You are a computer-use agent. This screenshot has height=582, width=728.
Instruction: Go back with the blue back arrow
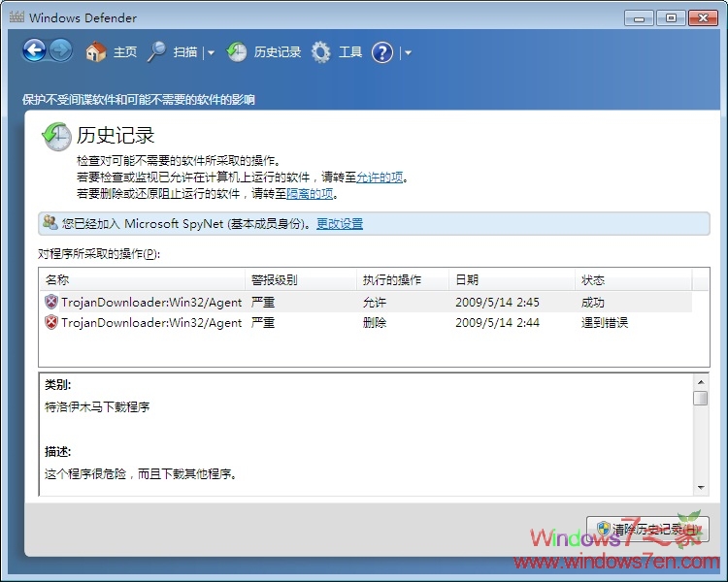[x=34, y=50]
